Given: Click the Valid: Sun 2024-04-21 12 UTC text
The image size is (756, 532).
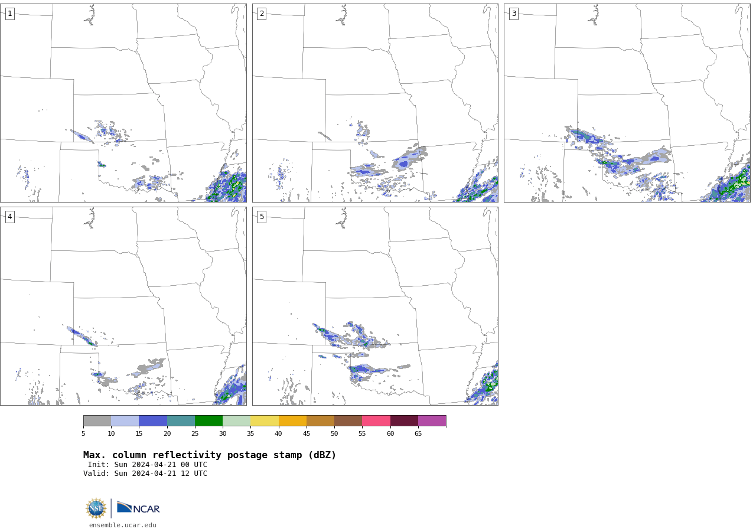Looking at the screenshot, I should click(145, 474).
